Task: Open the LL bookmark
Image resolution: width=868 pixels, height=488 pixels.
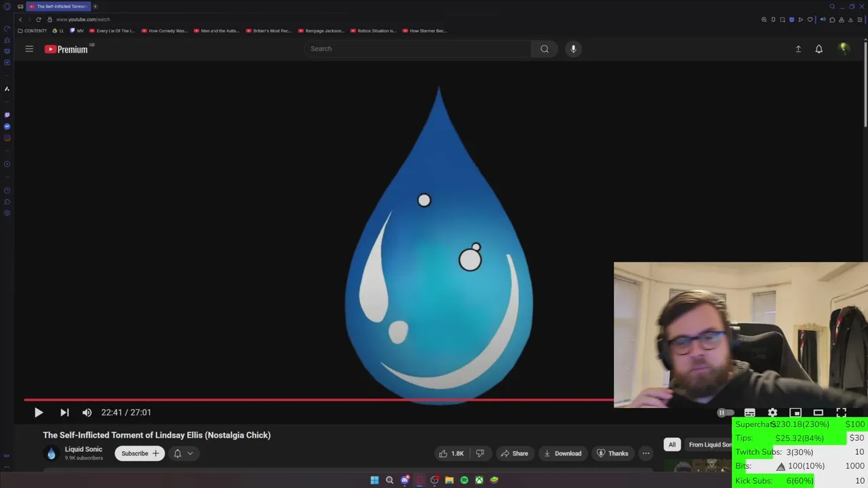Action: [x=58, y=30]
